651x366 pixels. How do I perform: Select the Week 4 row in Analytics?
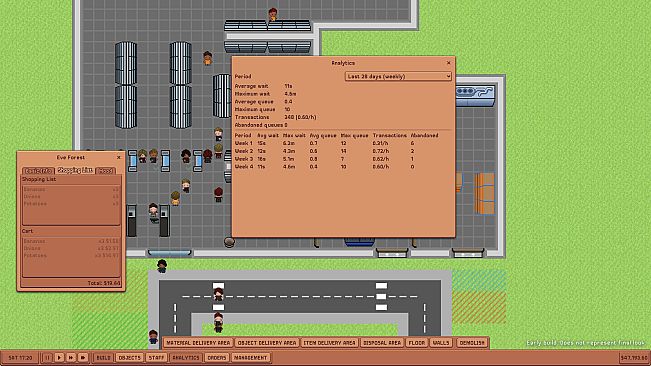tap(343, 167)
